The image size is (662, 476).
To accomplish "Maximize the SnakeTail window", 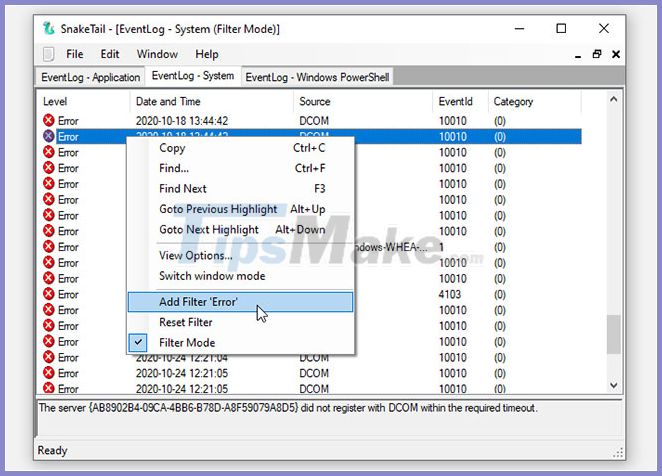I will click(x=561, y=28).
